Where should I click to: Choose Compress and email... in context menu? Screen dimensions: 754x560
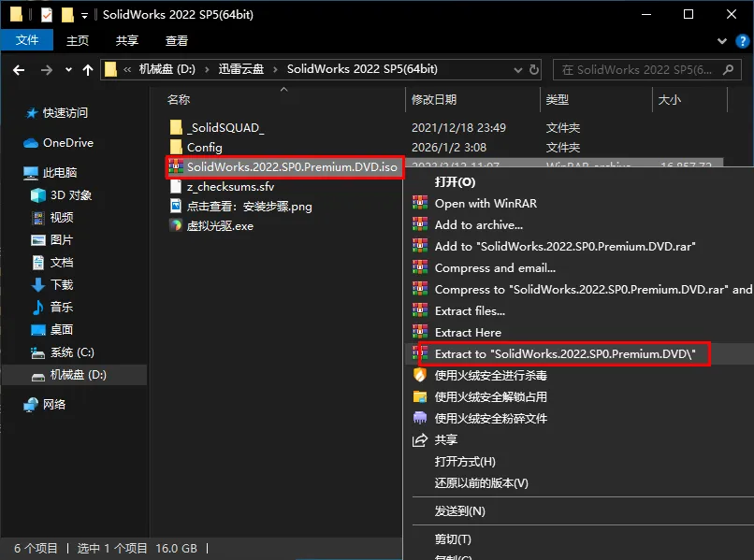[x=495, y=267]
